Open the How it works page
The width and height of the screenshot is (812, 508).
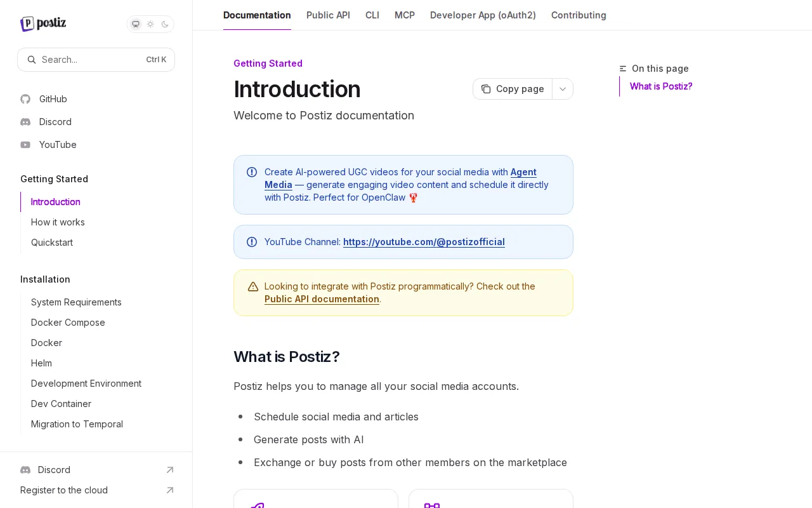coord(58,222)
